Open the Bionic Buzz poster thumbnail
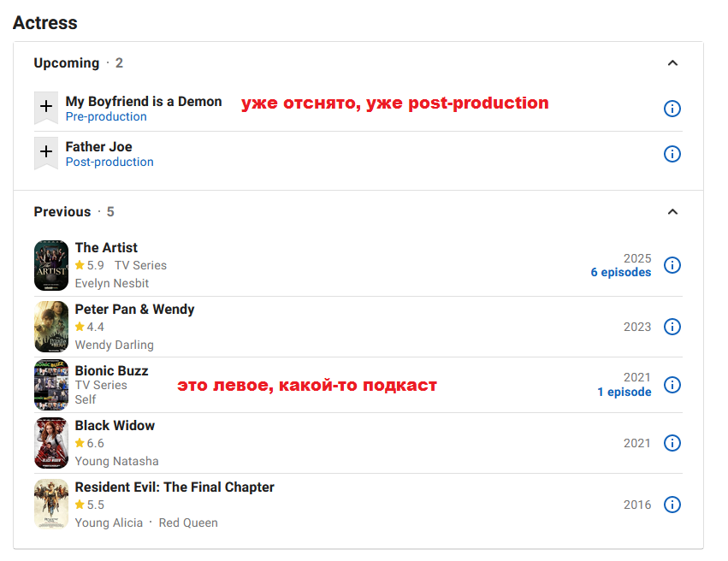Image resolution: width=728 pixels, height=561 pixels. 51,385
